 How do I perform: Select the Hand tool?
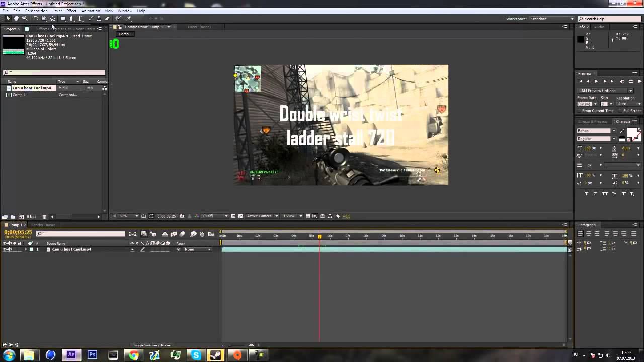(16, 18)
